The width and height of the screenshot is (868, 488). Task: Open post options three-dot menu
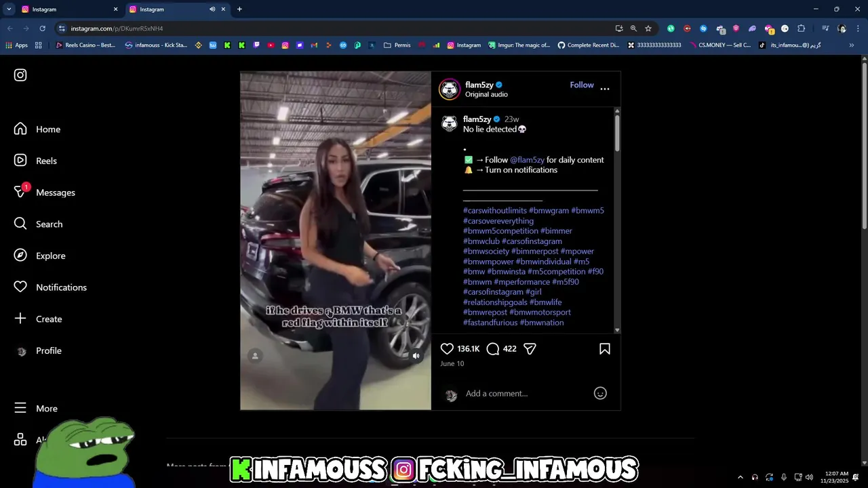605,89
